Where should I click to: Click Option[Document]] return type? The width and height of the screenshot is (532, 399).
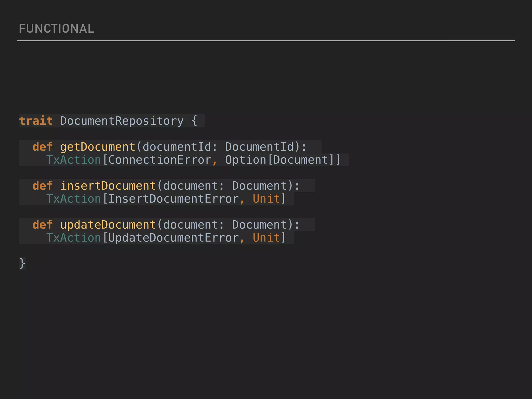283,160
